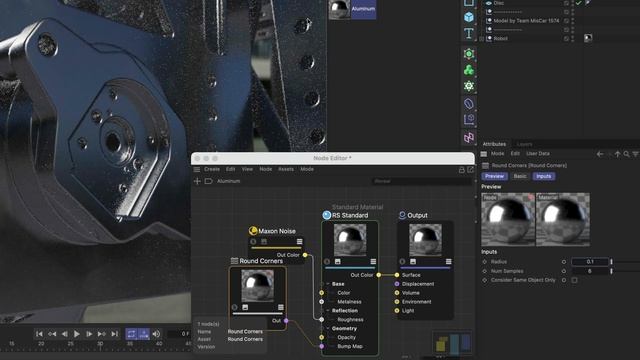The height and width of the screenshot is (360, 640).
Task: Go to end of timeline
Action: (x=114, y=334)
